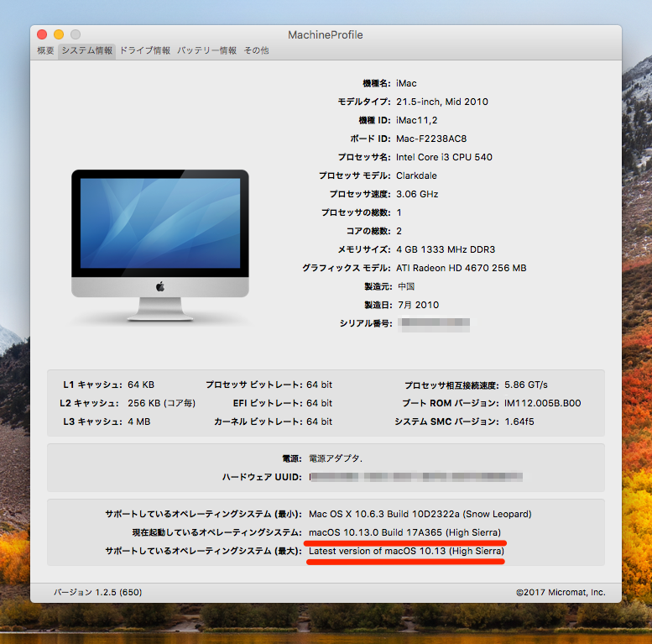Open the ドライブ情報 tab

click(x=145, y=50)
